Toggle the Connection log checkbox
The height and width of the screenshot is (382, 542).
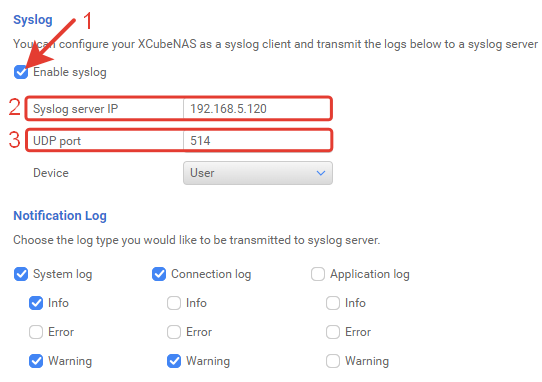(159, 274)
